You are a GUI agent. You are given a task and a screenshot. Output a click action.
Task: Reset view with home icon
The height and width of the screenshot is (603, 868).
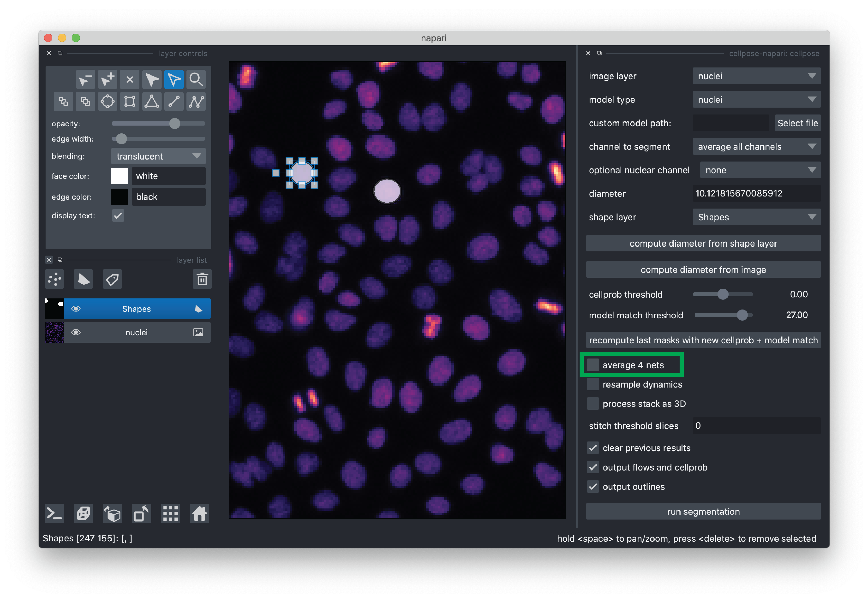200,513
